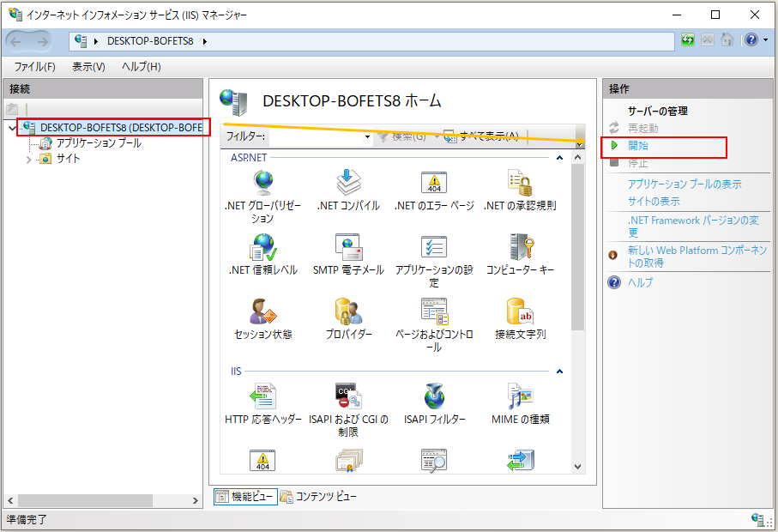Image resolution: width=778 pixels, height=532 pixels.
Task: Open the 表示(V) menu
Action: point(88,67)
